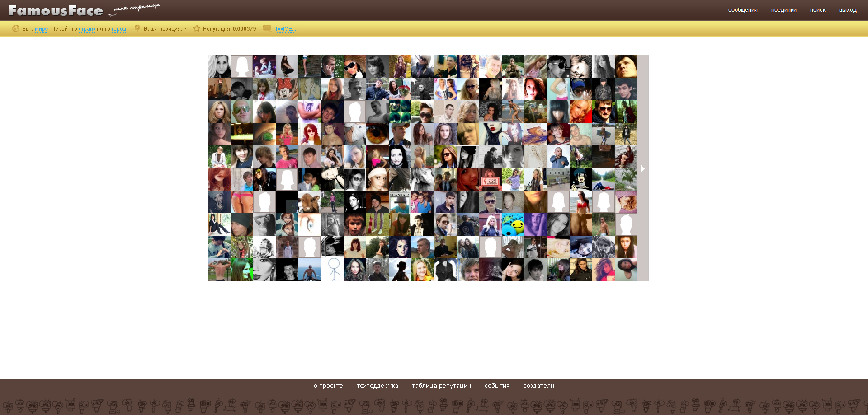The width and height of the screenshot is (868, 415).
Task: Switch to the город link
Action: point(119,29)
